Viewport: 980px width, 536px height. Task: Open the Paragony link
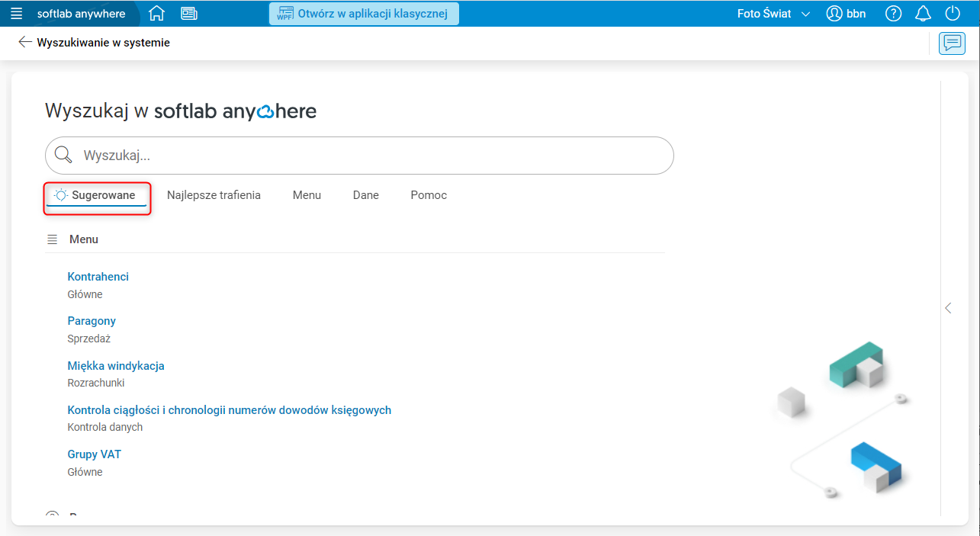coord(92,321)
